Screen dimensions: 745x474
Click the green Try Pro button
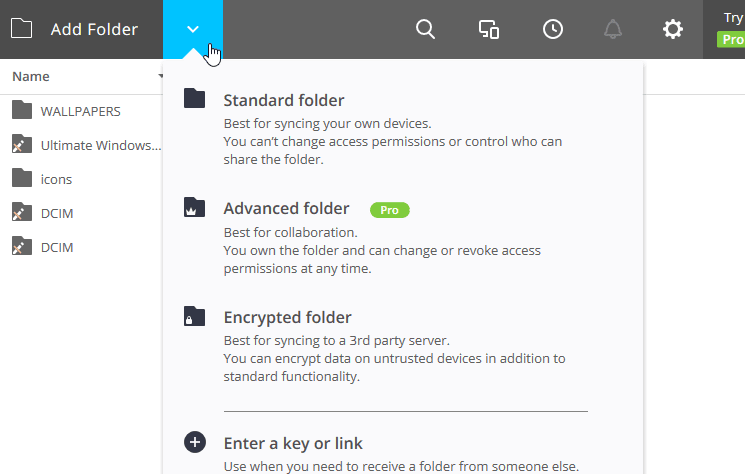point(731,39)
